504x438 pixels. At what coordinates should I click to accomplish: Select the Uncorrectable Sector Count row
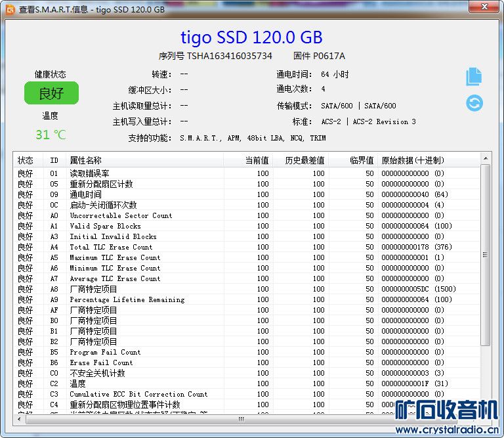tap(247, 215)
